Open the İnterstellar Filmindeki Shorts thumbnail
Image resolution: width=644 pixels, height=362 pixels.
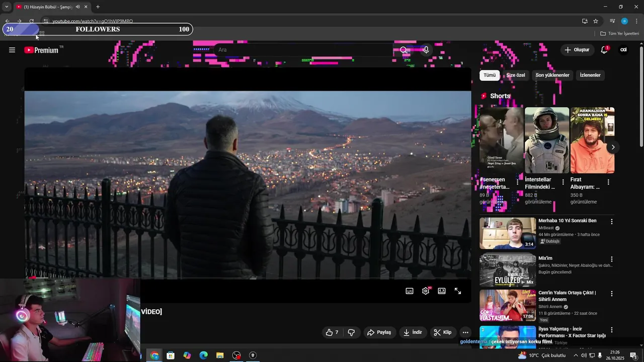(x=547, y=140)
